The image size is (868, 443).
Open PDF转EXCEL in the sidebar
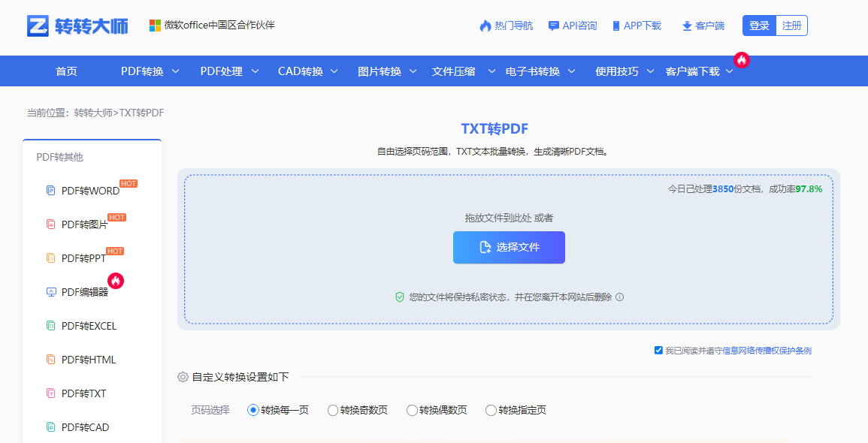click(89, 326)
